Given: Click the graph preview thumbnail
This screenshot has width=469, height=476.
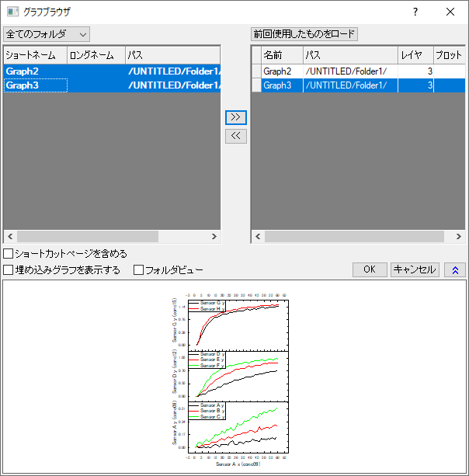Looking at the screenshot, I should (231, 380).
